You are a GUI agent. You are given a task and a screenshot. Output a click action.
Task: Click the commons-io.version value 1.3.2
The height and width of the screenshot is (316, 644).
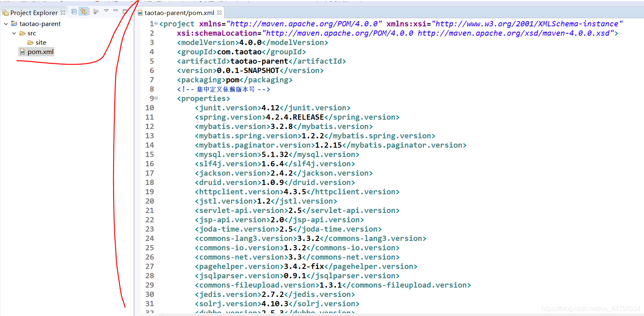tap(295, 248)
